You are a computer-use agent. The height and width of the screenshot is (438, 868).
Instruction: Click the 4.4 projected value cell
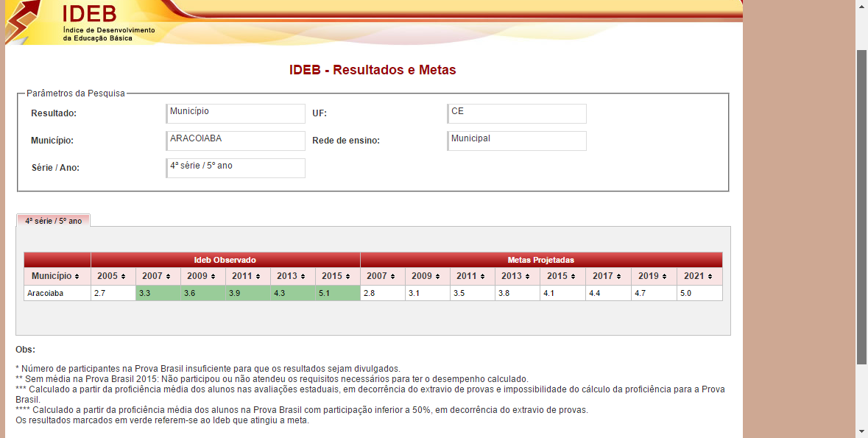pyautogui.click(x=608, y=293)
